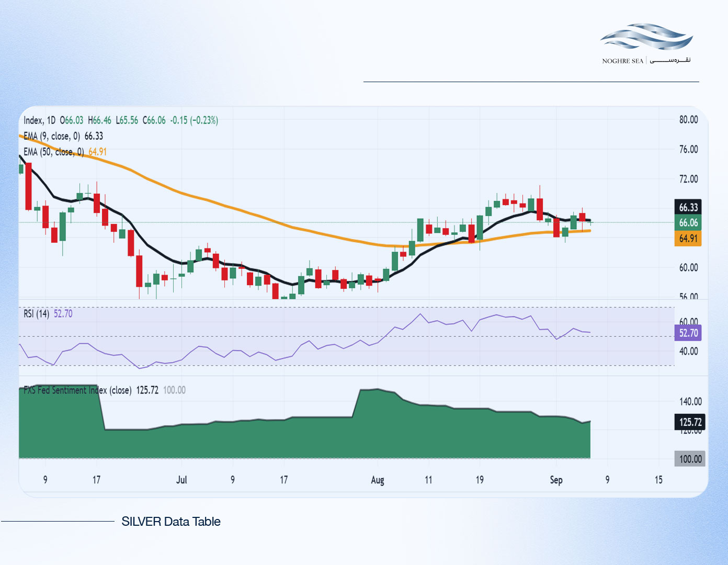The width and height of the screenshot is (728, 565).
Task: Click the Jul date axis label
Action: (181, 480)
